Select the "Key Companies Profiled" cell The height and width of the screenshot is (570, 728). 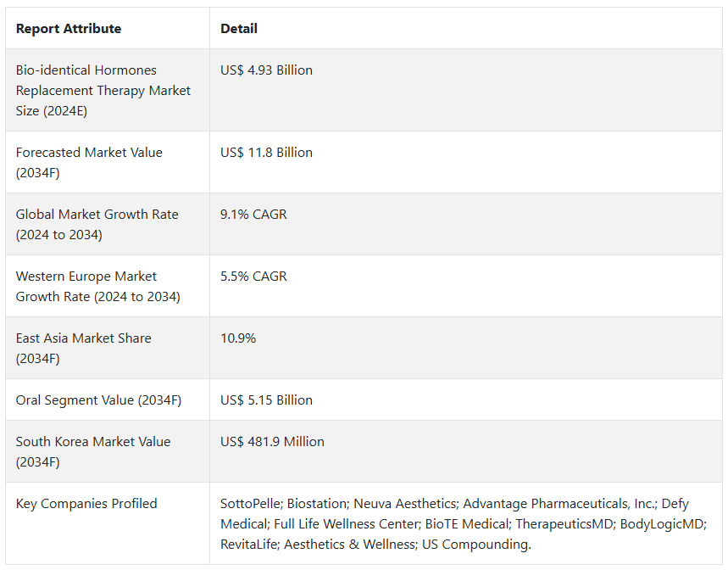86,504
